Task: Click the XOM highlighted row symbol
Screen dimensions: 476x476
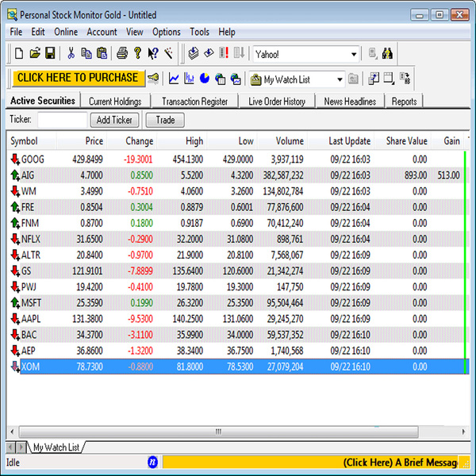Action: 30,367
